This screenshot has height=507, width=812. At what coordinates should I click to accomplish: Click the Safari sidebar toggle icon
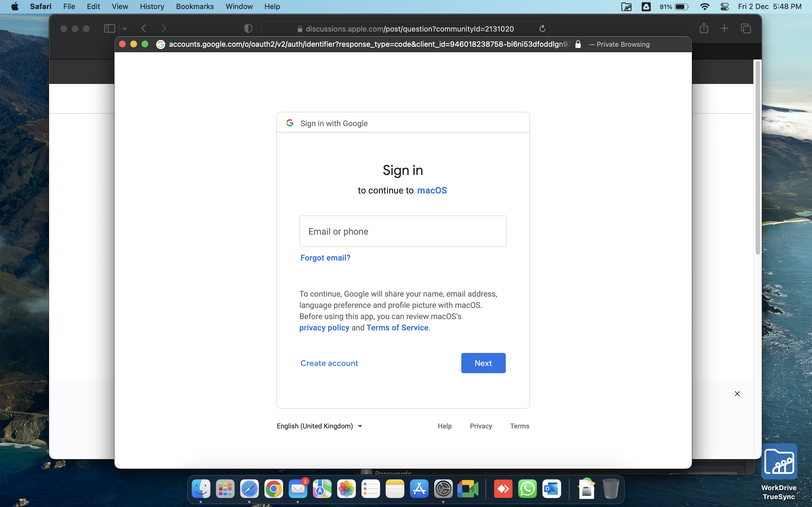click(x=109, y=28)
